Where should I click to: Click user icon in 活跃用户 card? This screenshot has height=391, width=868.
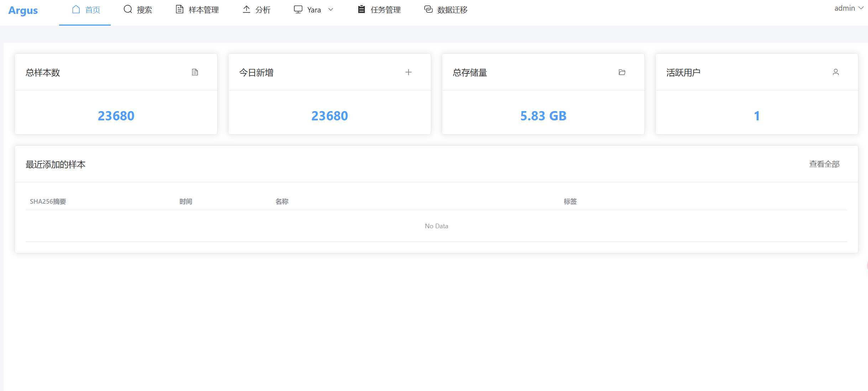click(836, 72)
